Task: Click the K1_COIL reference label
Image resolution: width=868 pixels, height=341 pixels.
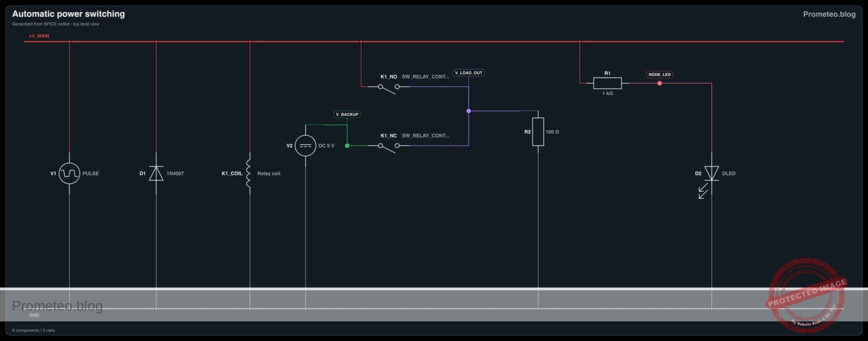Action: click(x=232, y=173)
